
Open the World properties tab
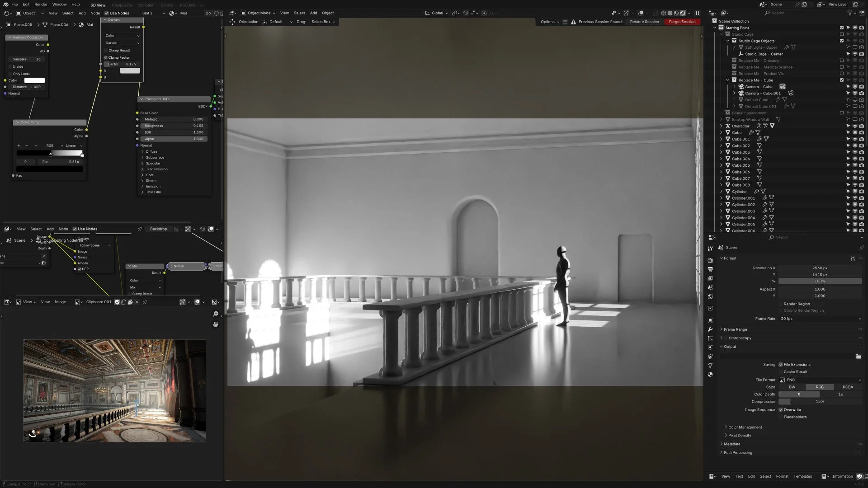coord(710,297)
